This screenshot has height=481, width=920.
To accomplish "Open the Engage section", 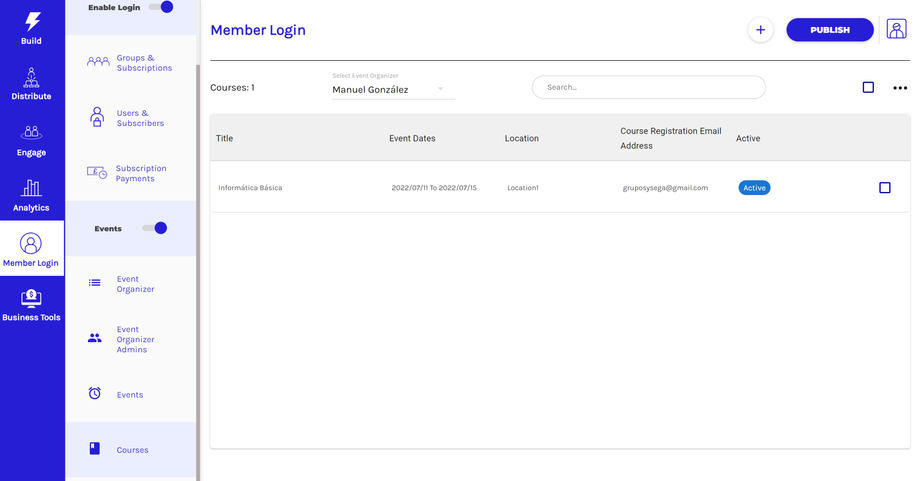I will point(31,133).
